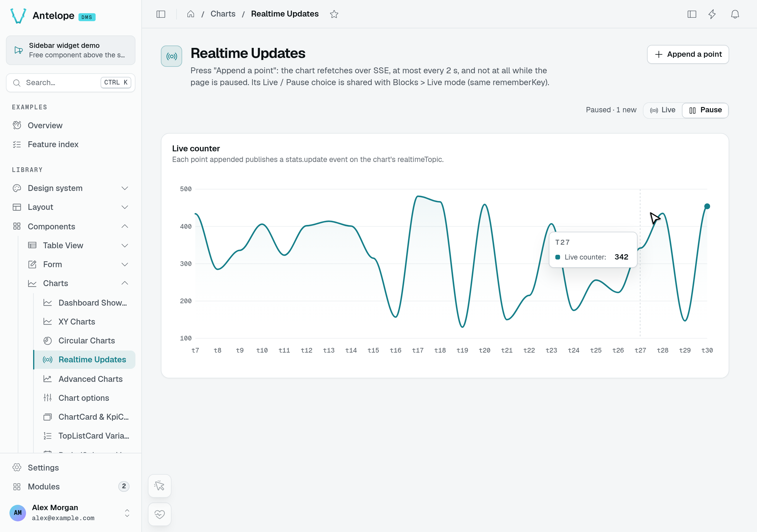The height and width of the screenshot is (532, 757).
Task: Open Modules with badge 2
Action: click(x=71, y=486)
